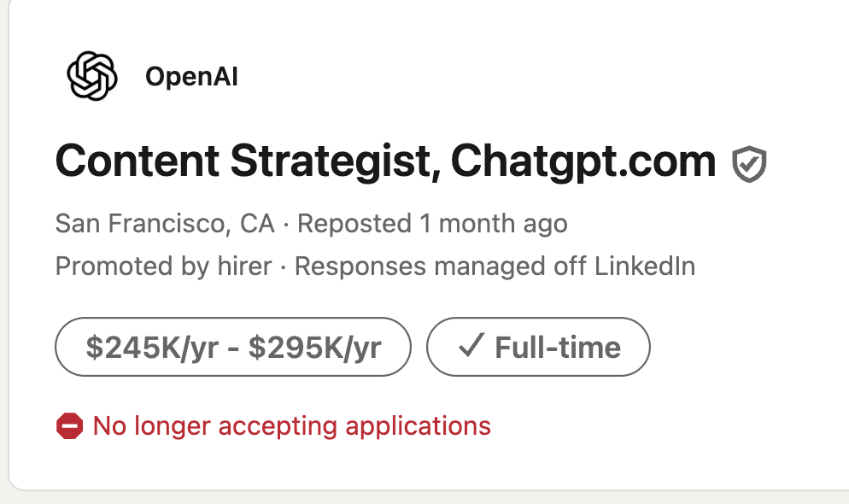Select the salary range pill

pyautogui.click(x=233, y=347)
